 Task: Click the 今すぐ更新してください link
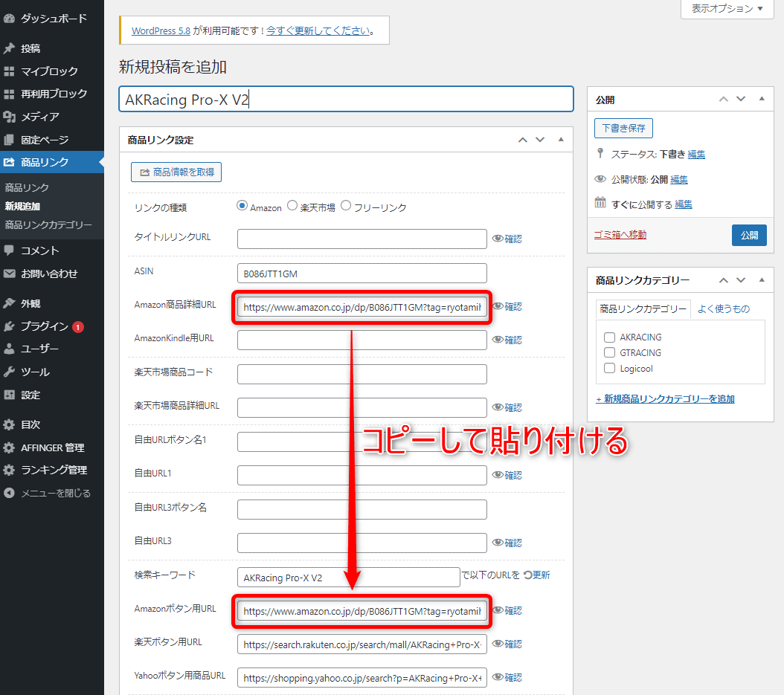tap(318, 30)
